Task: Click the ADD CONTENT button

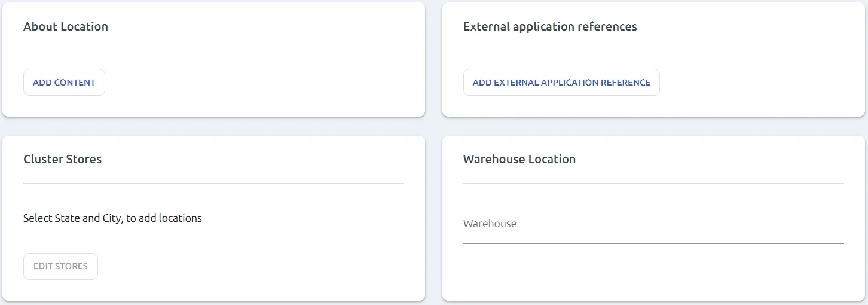Action: [64, 83]
